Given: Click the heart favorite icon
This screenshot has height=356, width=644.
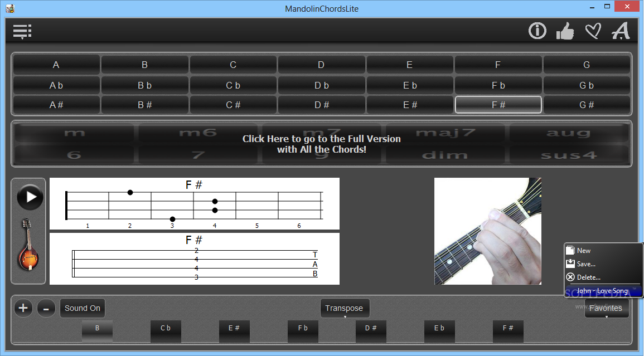Looking at the screenshot, I should pyautogui.click(x=593, y=31).
